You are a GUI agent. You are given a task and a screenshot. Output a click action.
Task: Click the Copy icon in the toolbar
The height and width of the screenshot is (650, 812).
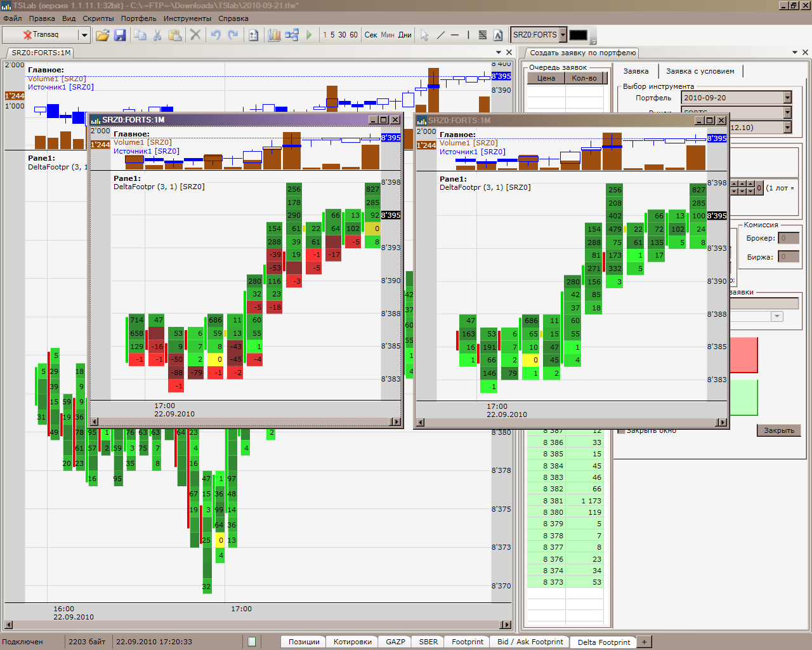(140, 35)
